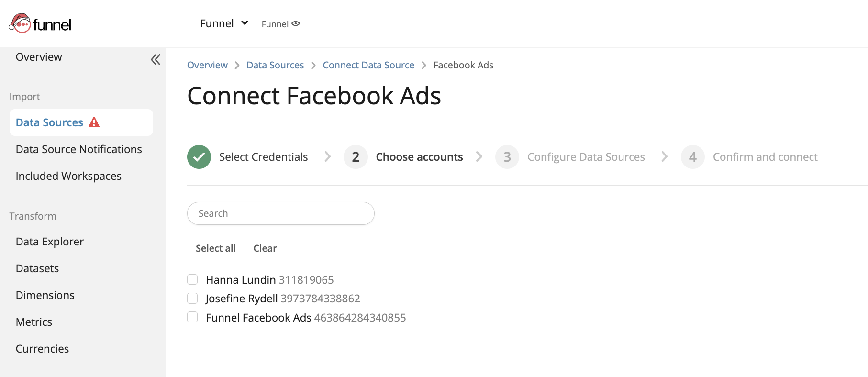Screen dimensions: 868x377
Task: Go to Connect Data Source breadcrumb link
Action: coord(368,65)
